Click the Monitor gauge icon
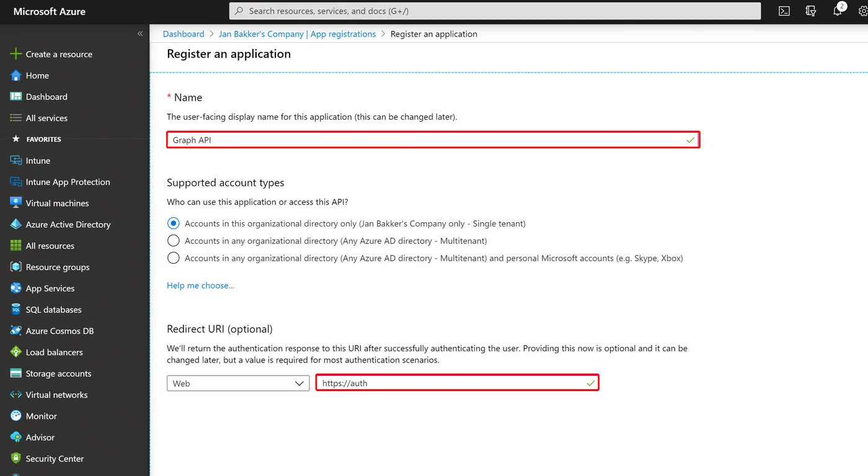 click(15, 416)
